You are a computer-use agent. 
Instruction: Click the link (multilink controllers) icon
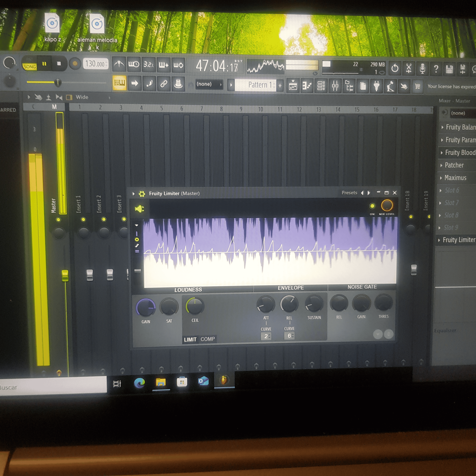(164, 84)
